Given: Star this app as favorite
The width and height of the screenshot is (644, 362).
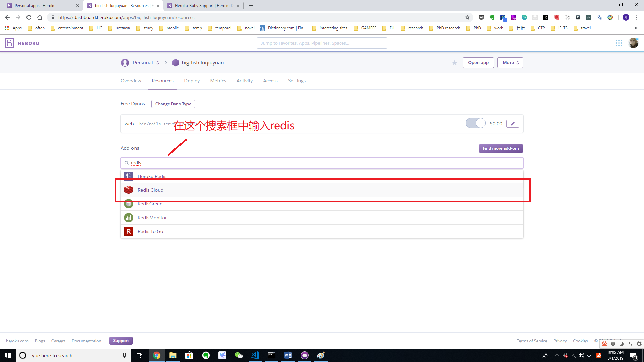Looking at the screenshot, I should click(x=454, y=63).
